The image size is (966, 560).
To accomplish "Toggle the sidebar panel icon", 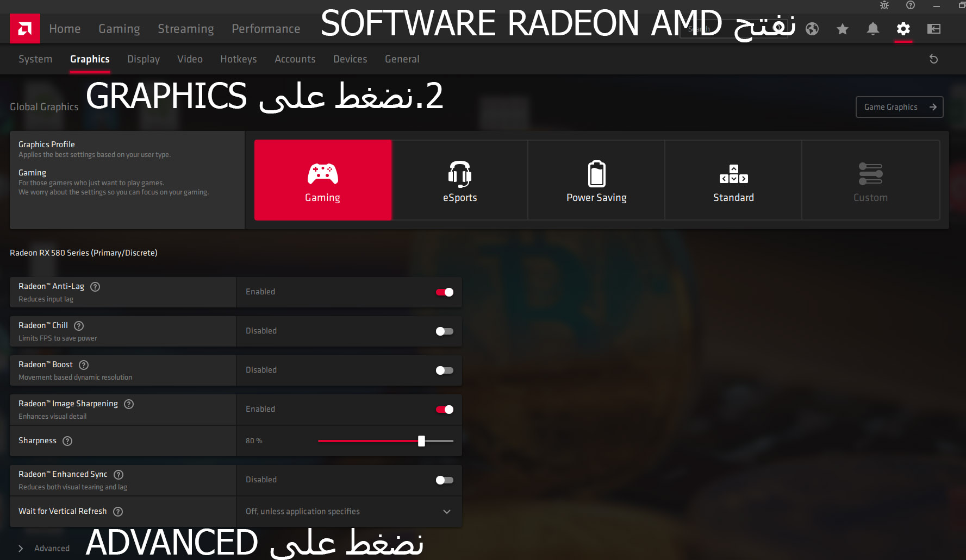I will coord(934,29).
